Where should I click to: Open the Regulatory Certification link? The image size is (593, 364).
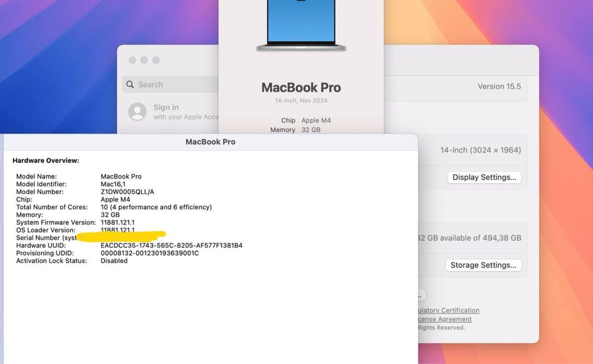click(x=448, y=310)
